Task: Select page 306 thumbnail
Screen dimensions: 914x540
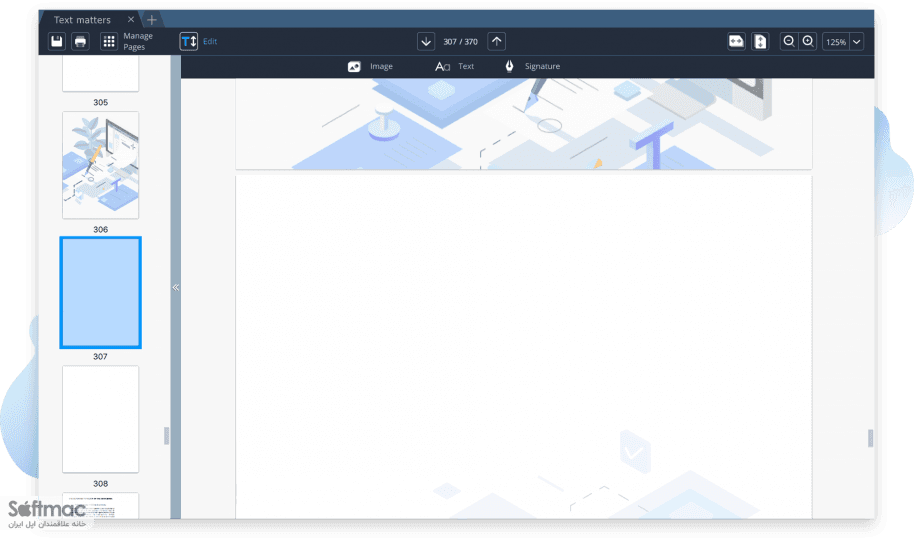Action: click(101, 165)
